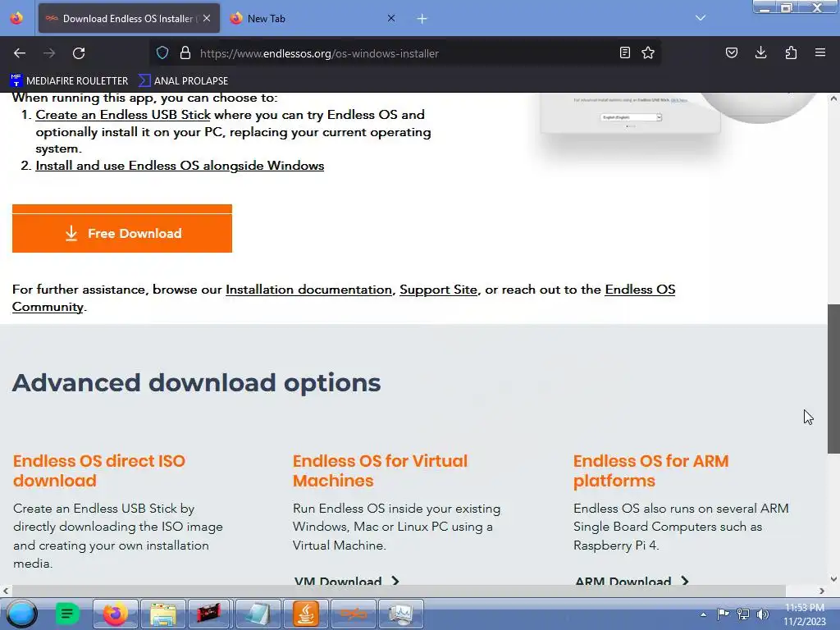Click the scroll down arrow of page scrollbar
This screenshot has width=840, height=630.
point(833,578)
